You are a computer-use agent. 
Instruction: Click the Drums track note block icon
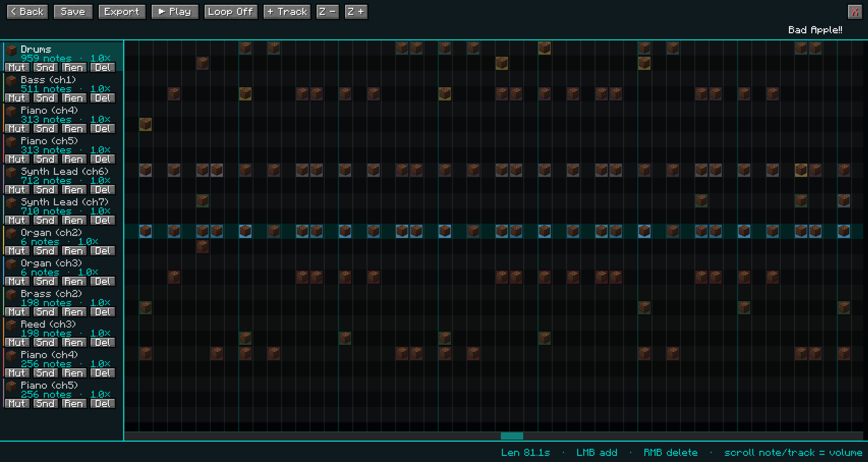coord(12,50)
